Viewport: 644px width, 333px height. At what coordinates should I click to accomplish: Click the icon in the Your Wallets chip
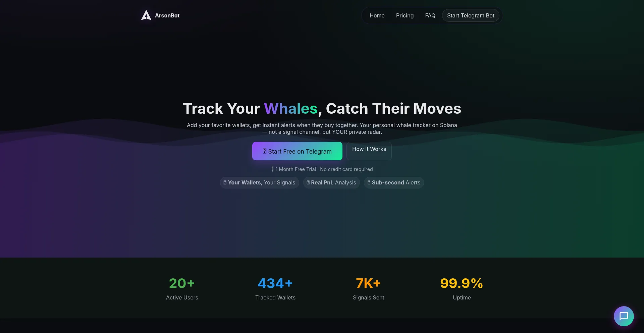pyautogui.click(x=225, y=182)
